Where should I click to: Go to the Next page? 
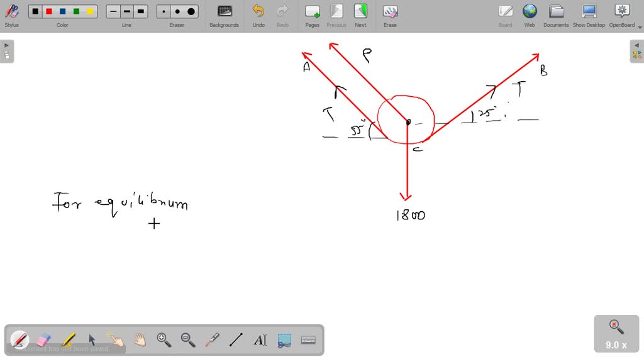point(360,15)
